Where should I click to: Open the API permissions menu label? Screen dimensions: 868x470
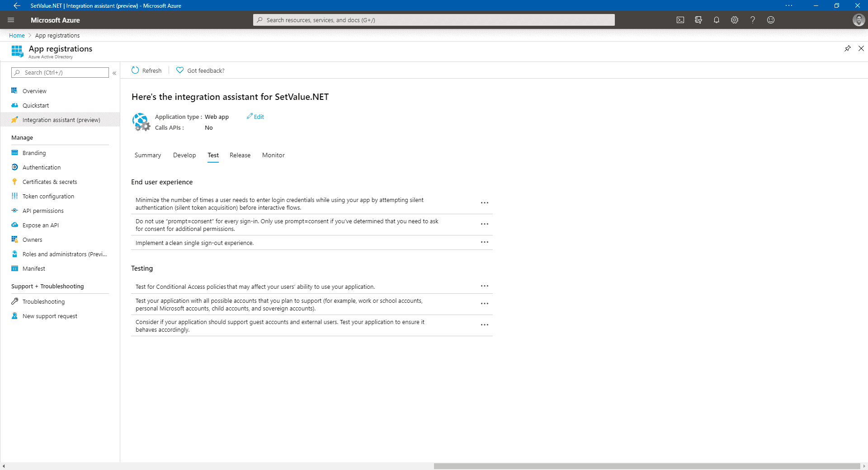tap(43, 211)
